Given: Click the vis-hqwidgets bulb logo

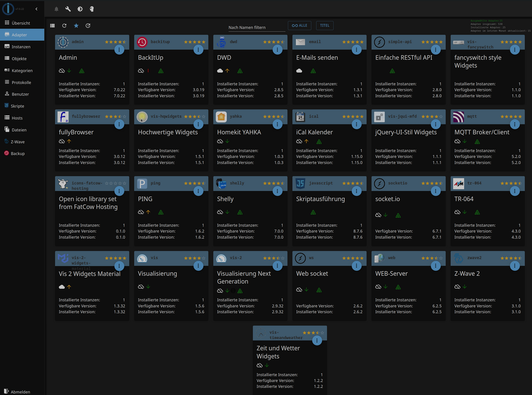Looking at the screenshot, I should (142, 117).
